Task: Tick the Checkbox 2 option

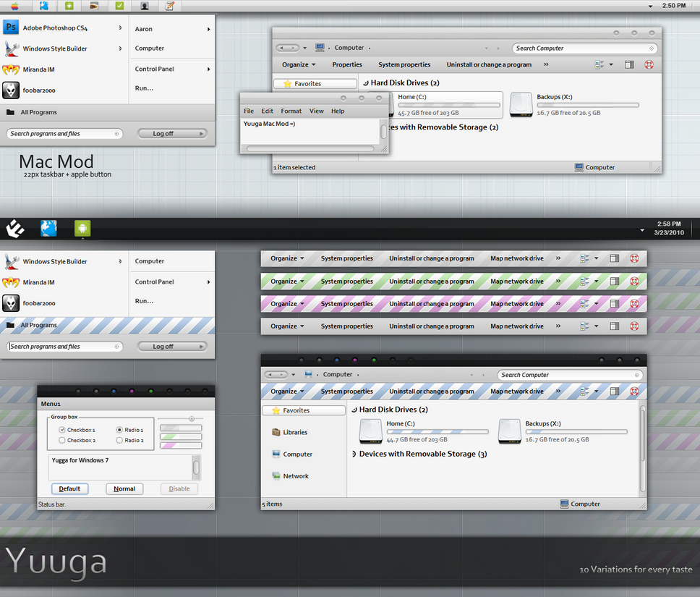Action: (x=62, y=440)
